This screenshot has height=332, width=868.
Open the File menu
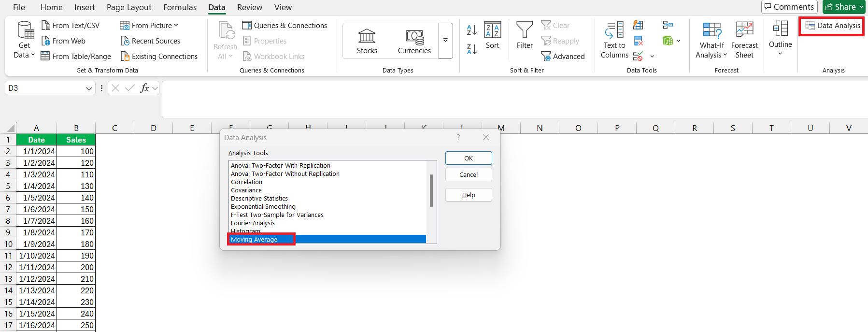tap(19, 7)
